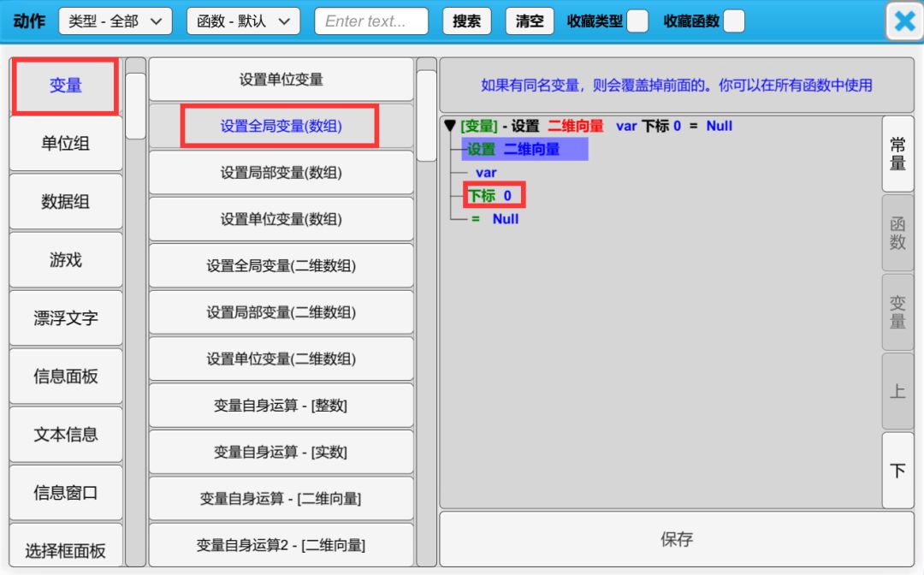Click the 下 move-down side button
Screen dimensions: 924x575
(897, 471)
